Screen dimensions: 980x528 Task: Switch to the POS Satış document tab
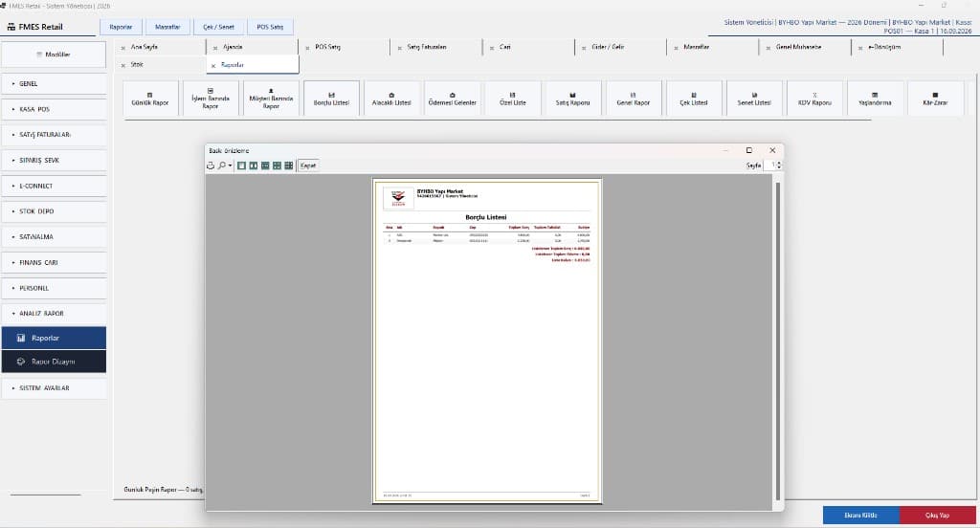click(345, 47)
